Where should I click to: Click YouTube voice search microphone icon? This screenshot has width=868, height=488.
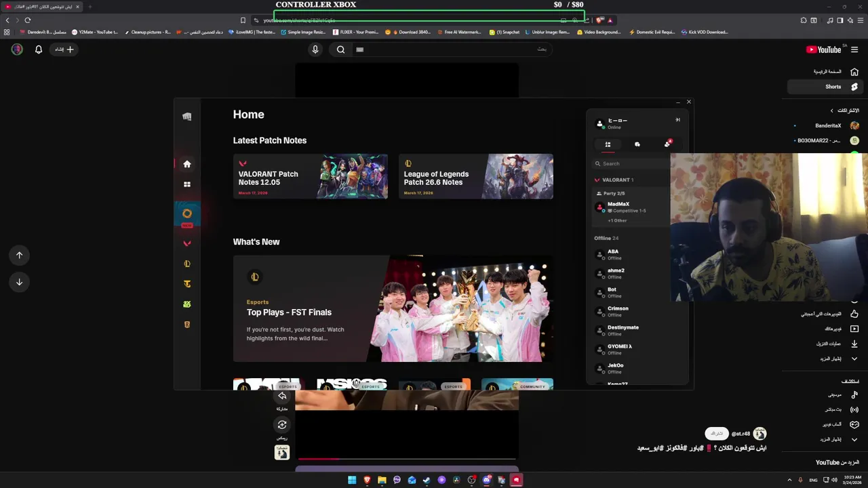click(x=315, y=49)
